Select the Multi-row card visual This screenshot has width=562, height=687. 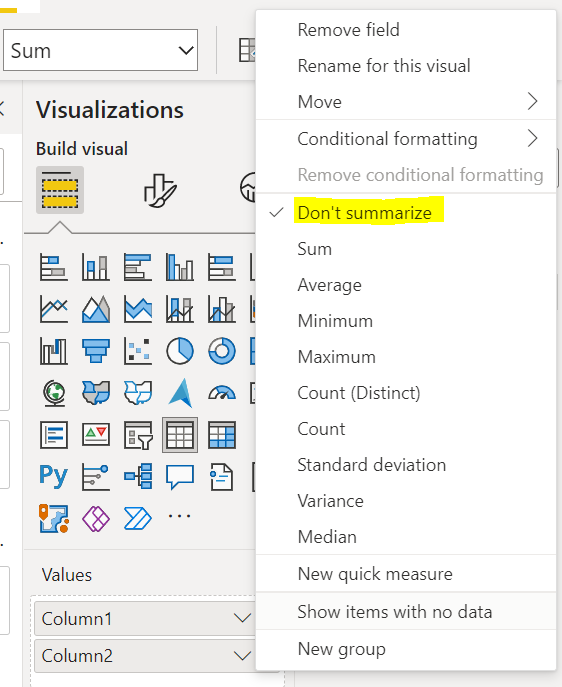pyautogui.click(x=53, y=435)
